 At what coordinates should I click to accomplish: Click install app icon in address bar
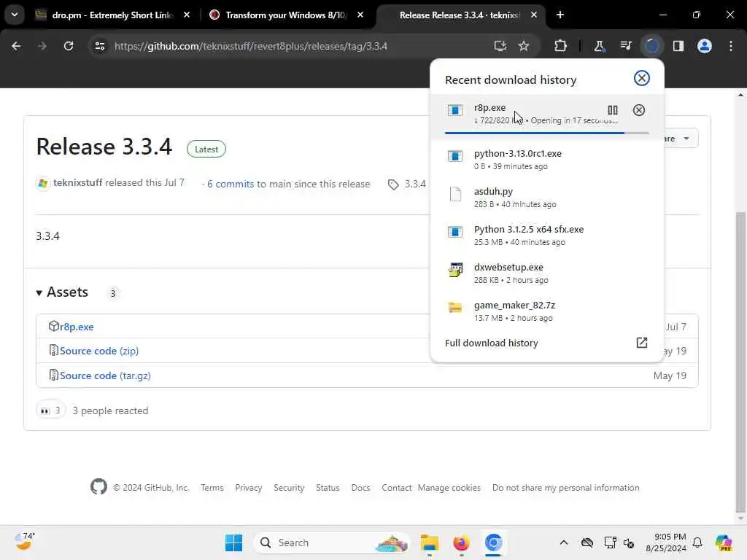point(500,46)
